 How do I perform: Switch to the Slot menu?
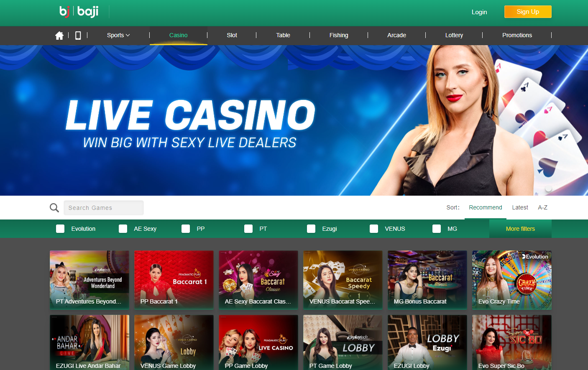tap(232, 36)
